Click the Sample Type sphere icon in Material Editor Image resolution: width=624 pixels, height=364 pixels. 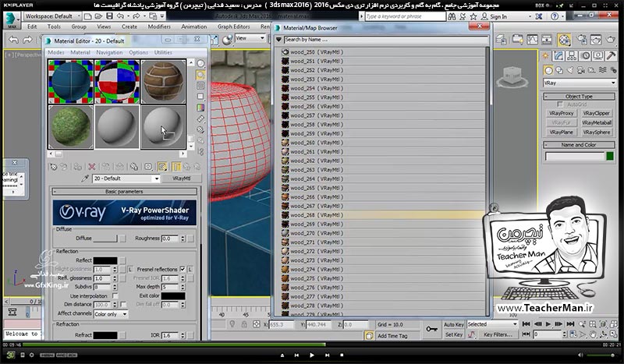click(x=200, y=64)
